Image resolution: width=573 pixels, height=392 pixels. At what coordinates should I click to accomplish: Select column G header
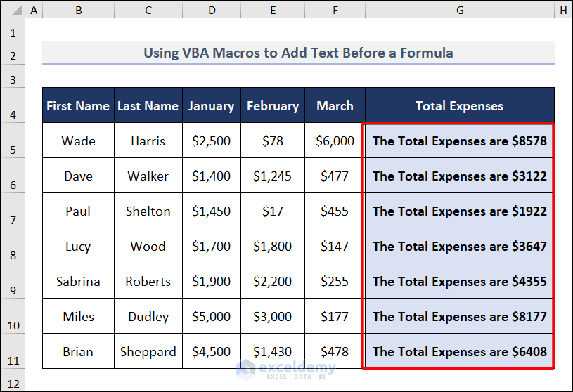459,11
